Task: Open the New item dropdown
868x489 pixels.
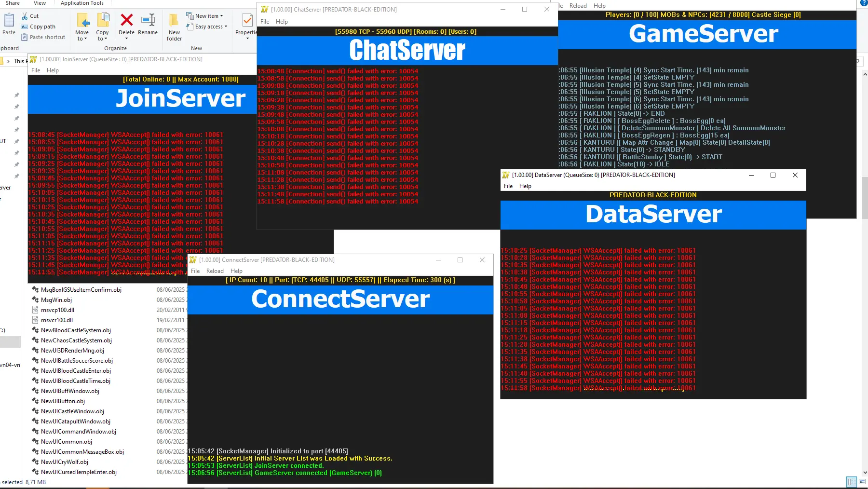Action: [205, 16]
